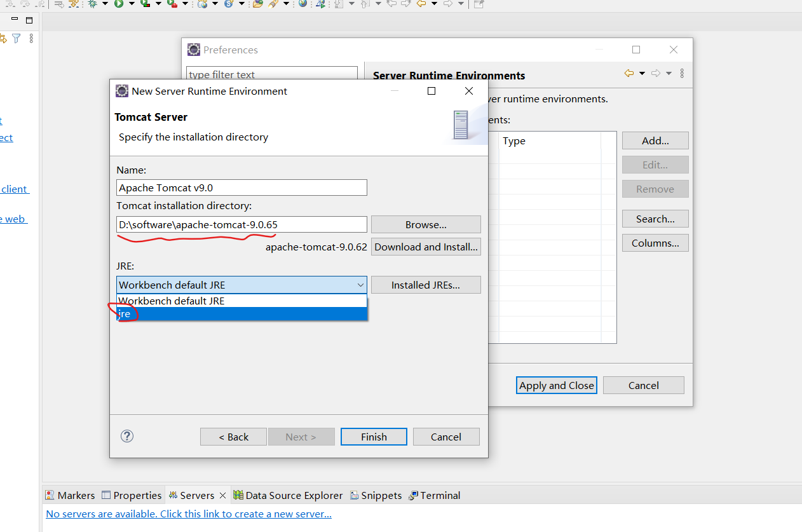Image resolution: width=802 pixels, height=532 pixels.
Task: Click the Cancel button in the Preferences window
Action: point(644,385)
